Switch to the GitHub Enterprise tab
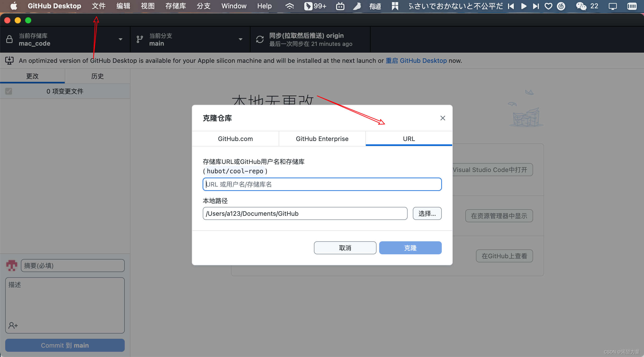The image size is (644, 357). [322, 139]
